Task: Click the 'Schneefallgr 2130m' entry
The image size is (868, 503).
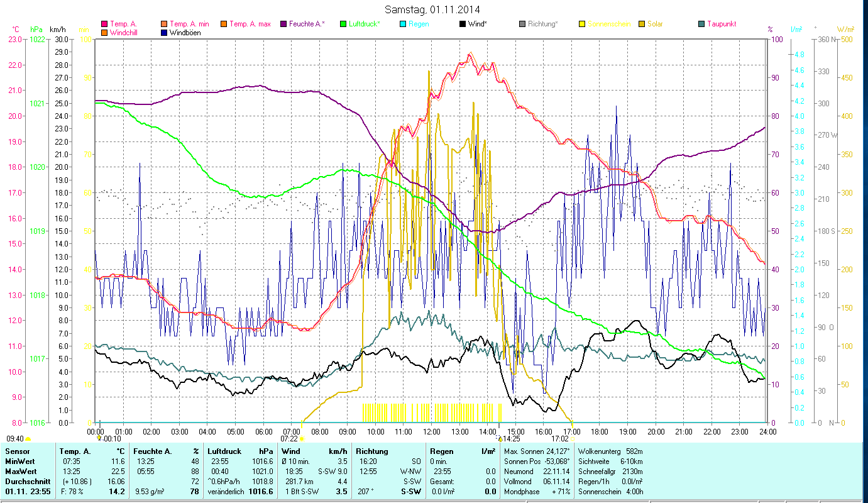Action: 610,472
